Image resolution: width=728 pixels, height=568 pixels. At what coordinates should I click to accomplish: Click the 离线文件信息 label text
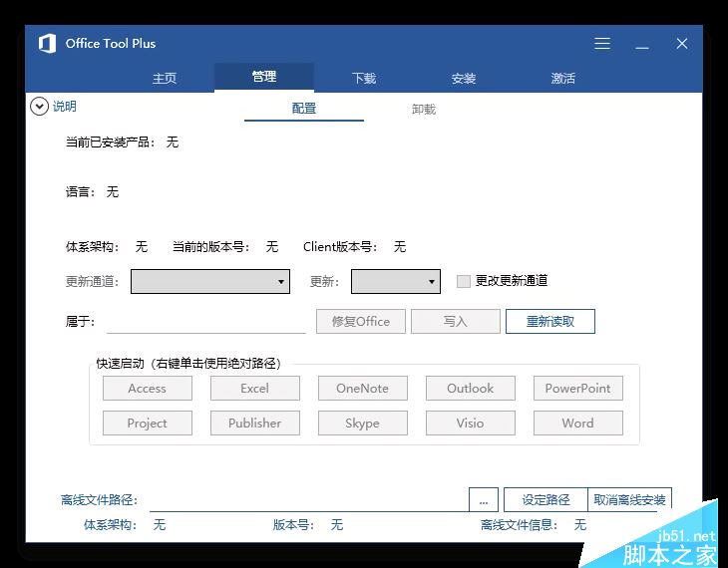tap(519, 525)
